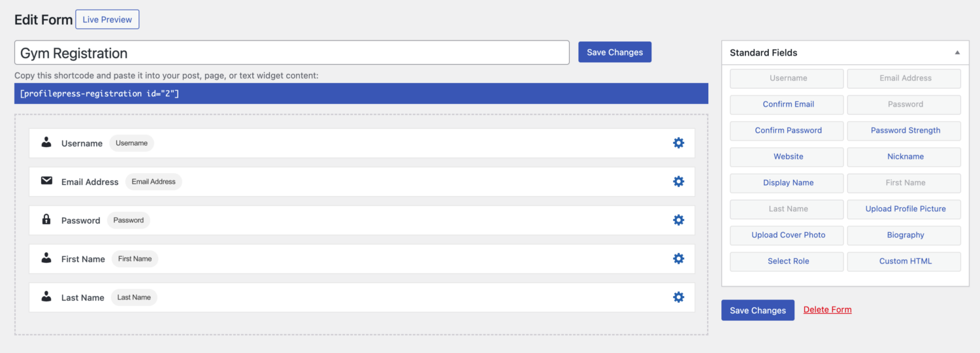Image resolution: width=980 pixels, height=353 pixels.
Task: Open settings gear for Last Name field
Action: coord(678,297)
